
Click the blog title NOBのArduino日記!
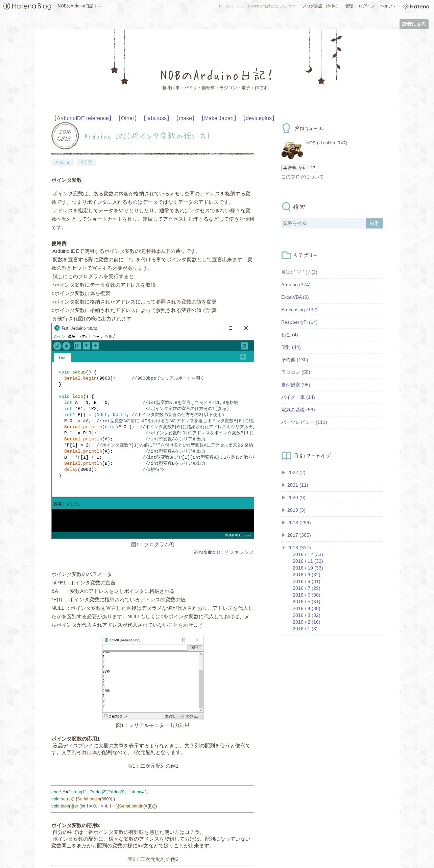216,75
